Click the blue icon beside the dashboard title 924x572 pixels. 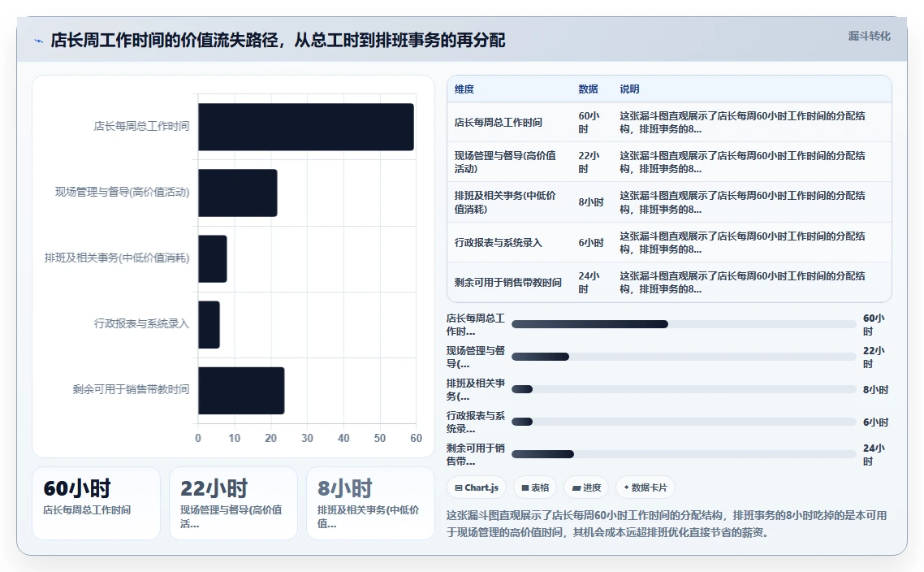(39, 41)
